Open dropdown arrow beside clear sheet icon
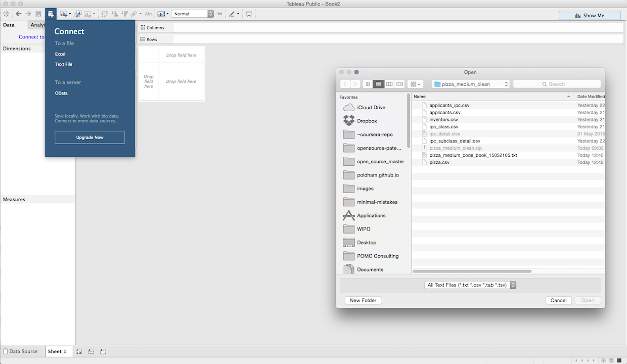This screenshot has width=627, height=364. click(94, 14)
